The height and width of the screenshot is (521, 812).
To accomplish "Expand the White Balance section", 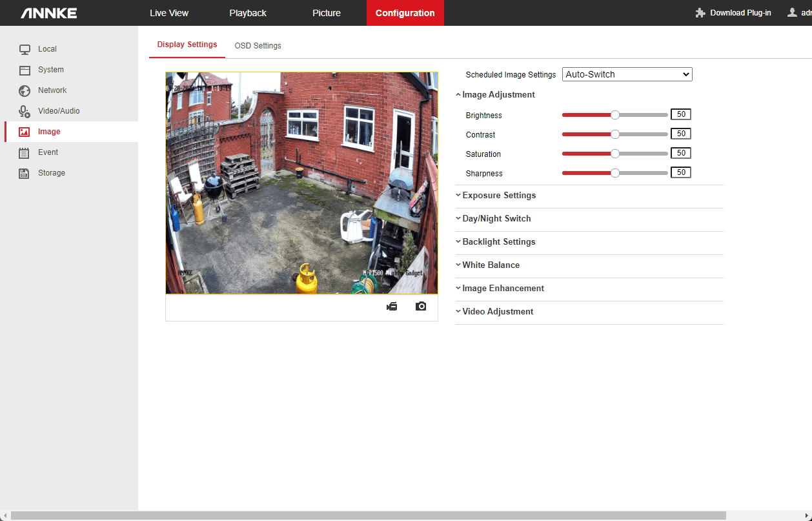I will pos(491,265).
